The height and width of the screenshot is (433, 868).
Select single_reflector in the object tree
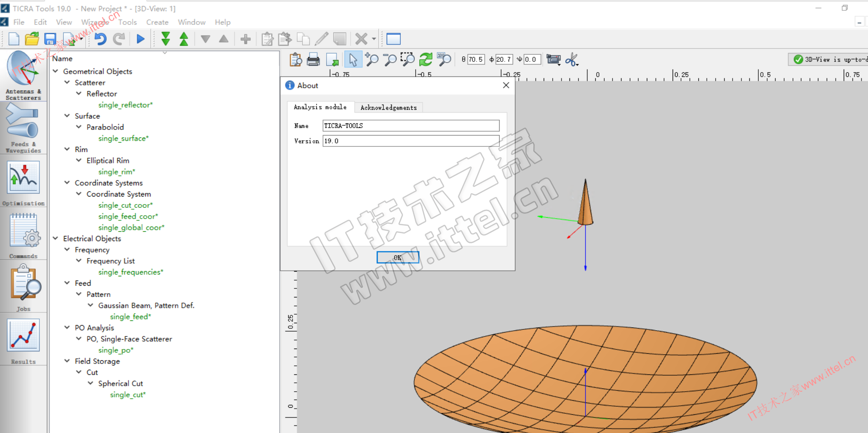click(125, 105)
